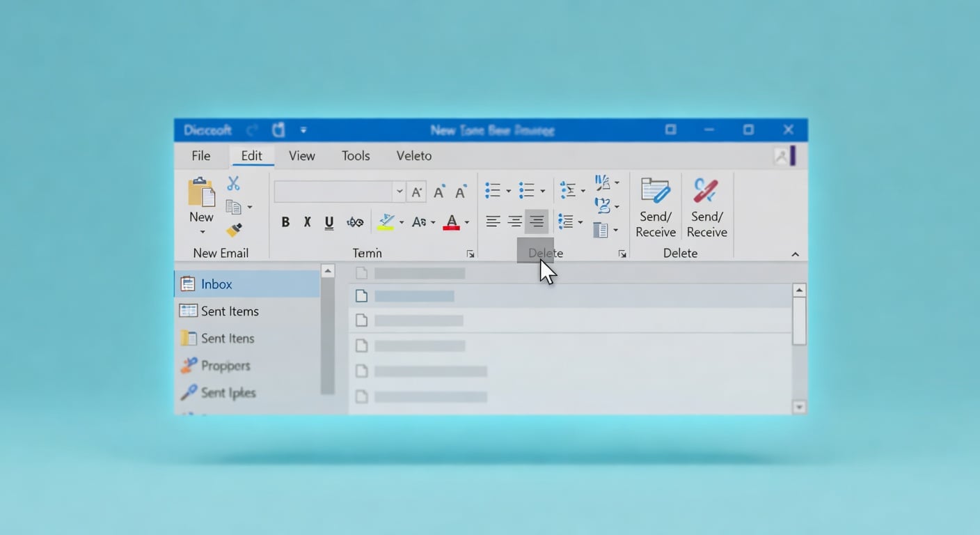This screenshot has height=535, width=980.
Task: Toggle Underline formatting
Action: pos(329,222)
